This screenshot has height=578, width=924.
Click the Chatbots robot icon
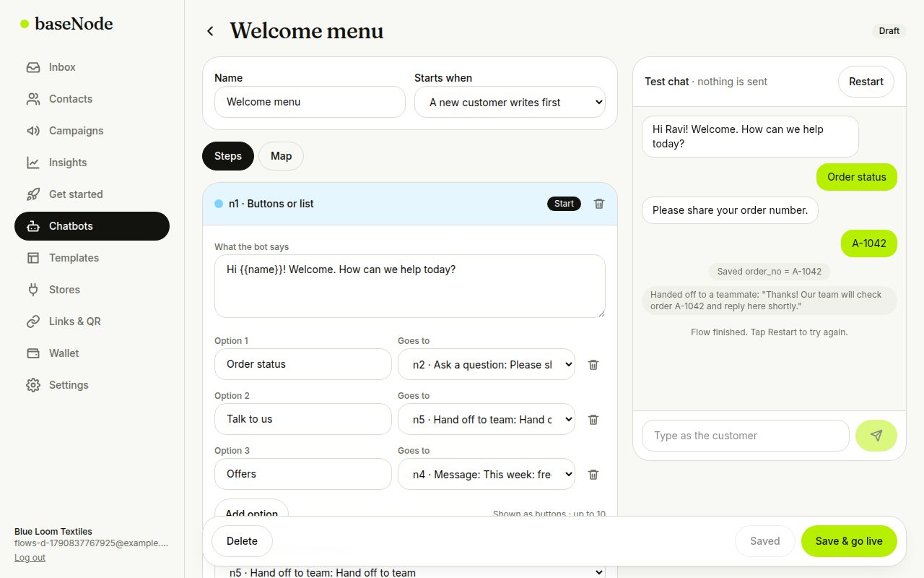coord(33,226)
